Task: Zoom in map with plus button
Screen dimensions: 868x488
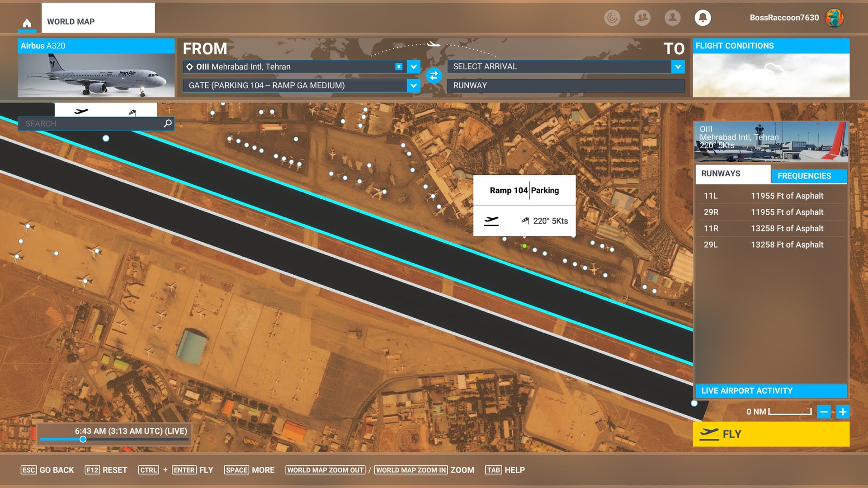Action: point(843,412)
